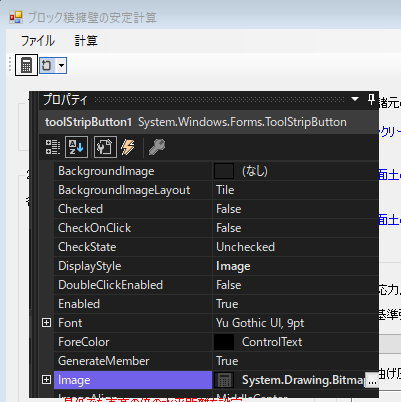401x402 pixels.
Task: Click the False value of Checked
Action: click(228, 209)
